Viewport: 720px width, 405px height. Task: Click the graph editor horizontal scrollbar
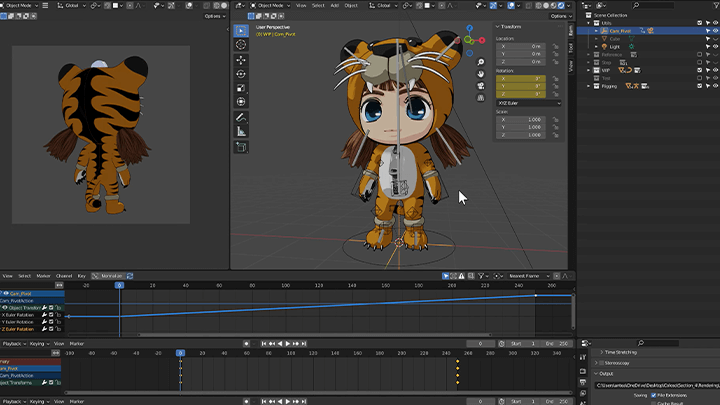[x=315, y=335]
